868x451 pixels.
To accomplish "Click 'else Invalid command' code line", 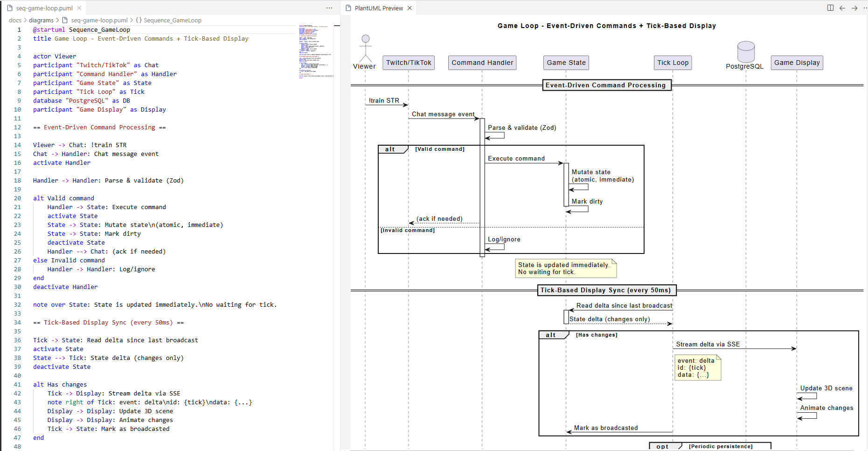I will pos(69,260).
